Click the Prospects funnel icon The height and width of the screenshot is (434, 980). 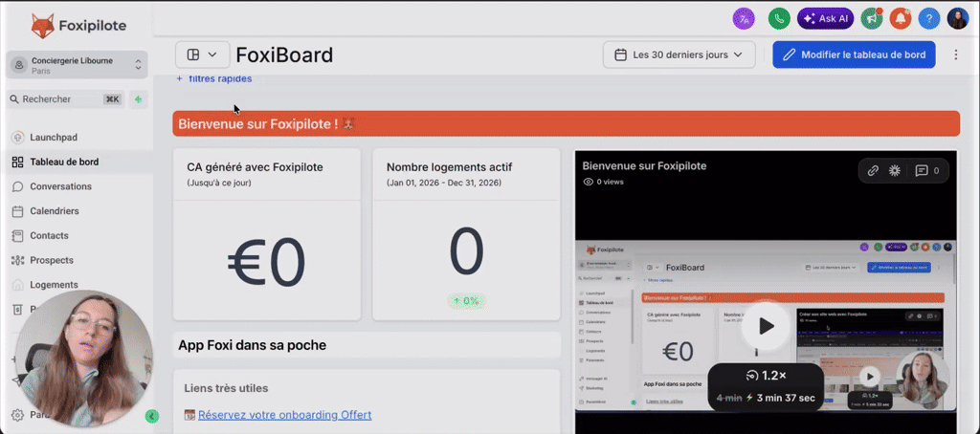pos(17,260)
